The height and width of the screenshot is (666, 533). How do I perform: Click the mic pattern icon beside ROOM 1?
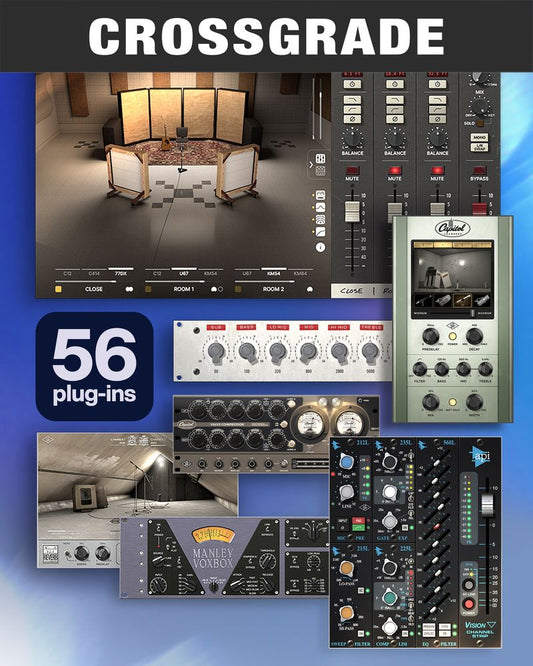point(217,289)
